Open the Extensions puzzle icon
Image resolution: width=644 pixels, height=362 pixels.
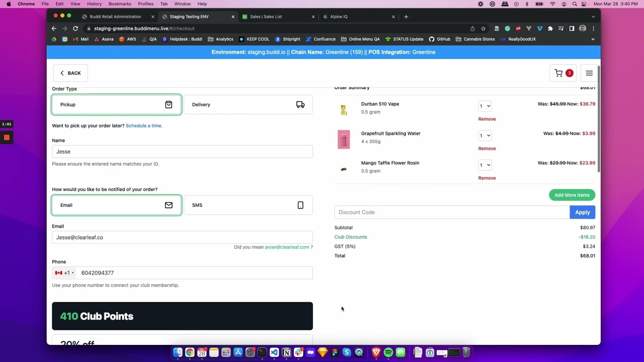click(x=550, y=29)
